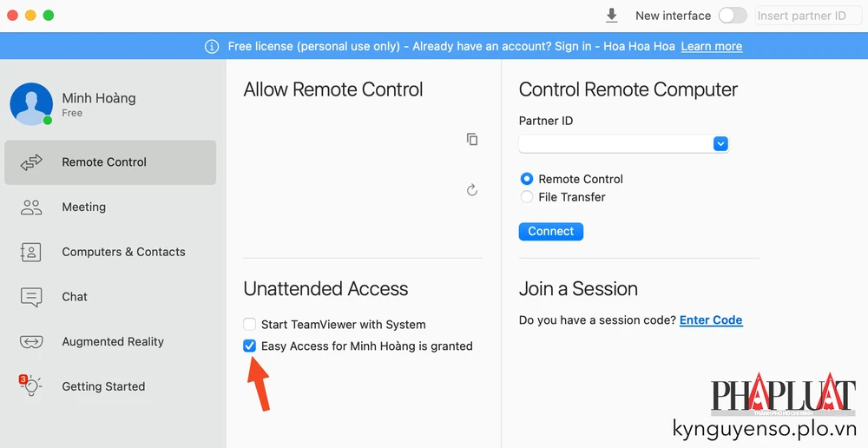
Task: Select the Remote Control radio option
Action: (x=527, y=179)
